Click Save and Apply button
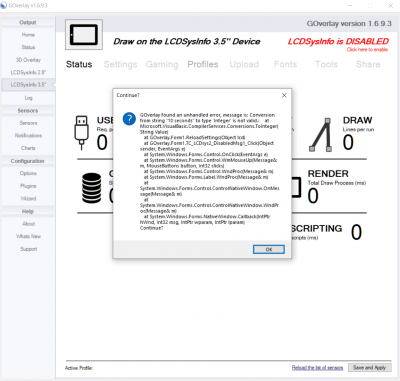The width and height of the screenshot is (400, 381). coord(369,368)
